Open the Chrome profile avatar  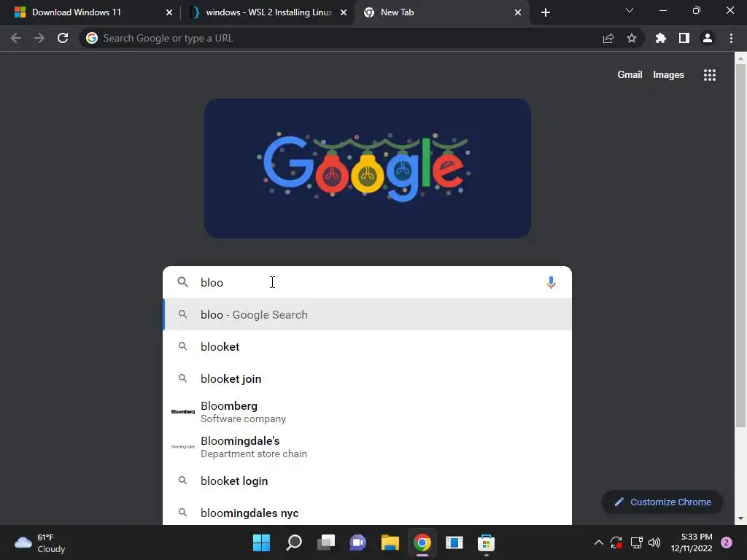[x=708, y=38]
